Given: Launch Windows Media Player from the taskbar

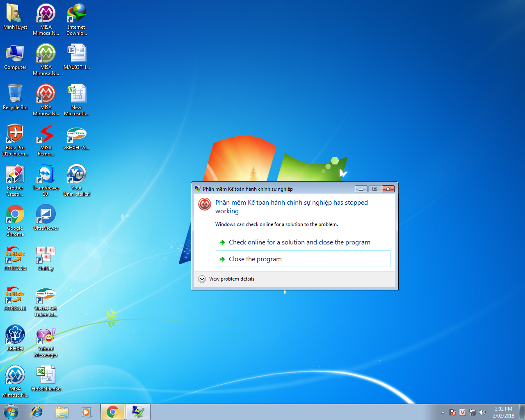Looking at the screenshot, I should (x=87, y=412).
